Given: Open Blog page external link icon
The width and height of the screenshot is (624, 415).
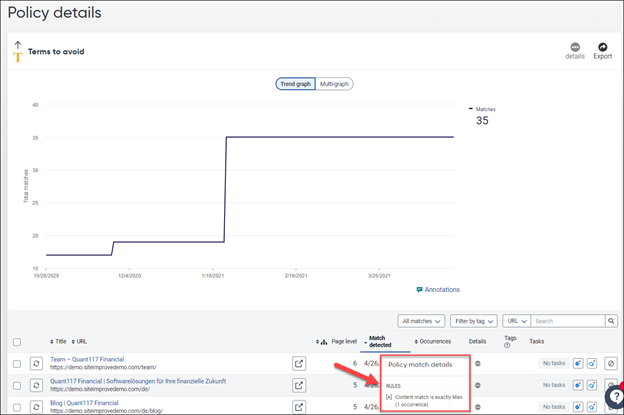Looking at the screenshot, I should click(x=299, y=407).
